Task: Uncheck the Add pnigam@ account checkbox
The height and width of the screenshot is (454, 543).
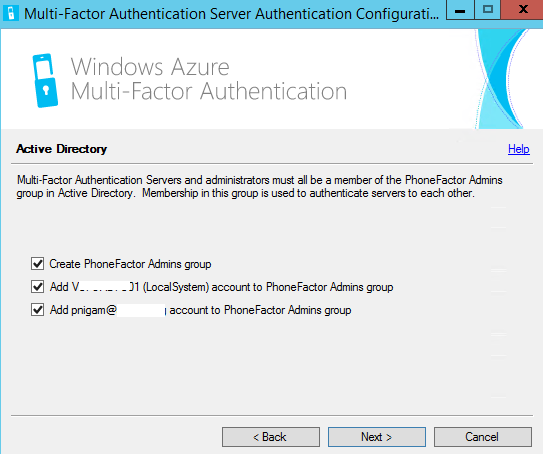Action: coord(37,310)
